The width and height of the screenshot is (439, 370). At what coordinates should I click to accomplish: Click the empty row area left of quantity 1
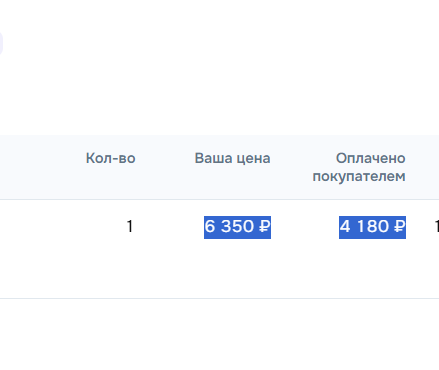(x=62, y=249)
